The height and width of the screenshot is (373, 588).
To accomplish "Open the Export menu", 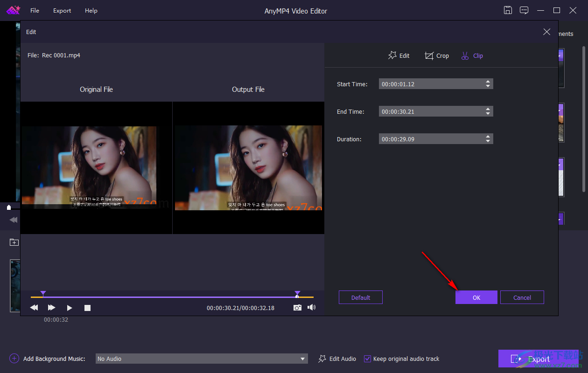I will tap(62, 10).
